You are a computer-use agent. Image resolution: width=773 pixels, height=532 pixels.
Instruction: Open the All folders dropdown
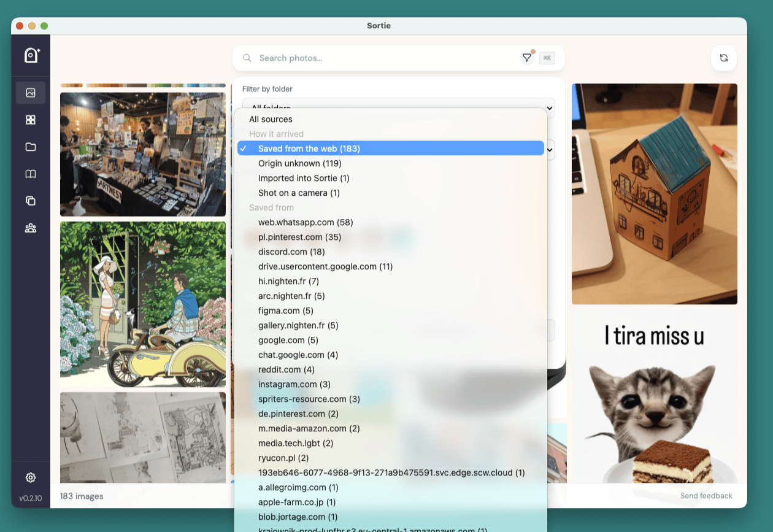399,107
